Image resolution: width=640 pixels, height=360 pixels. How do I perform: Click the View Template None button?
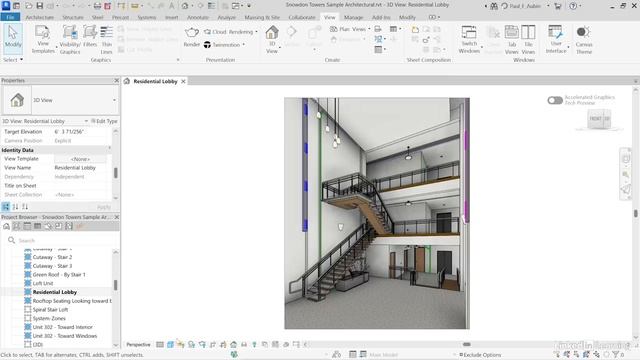pyautogui.click(x=80, y=159)
